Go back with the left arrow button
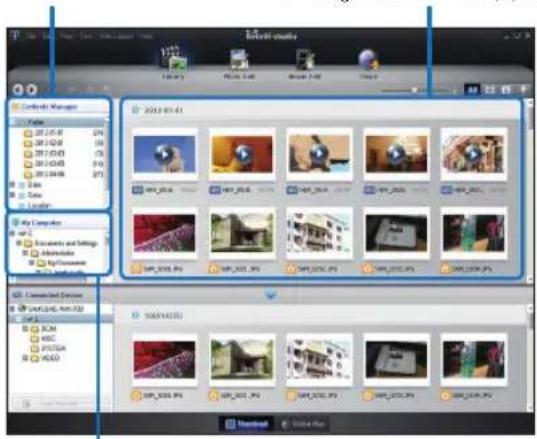The image size is (537, 439). tap(18, 90)
